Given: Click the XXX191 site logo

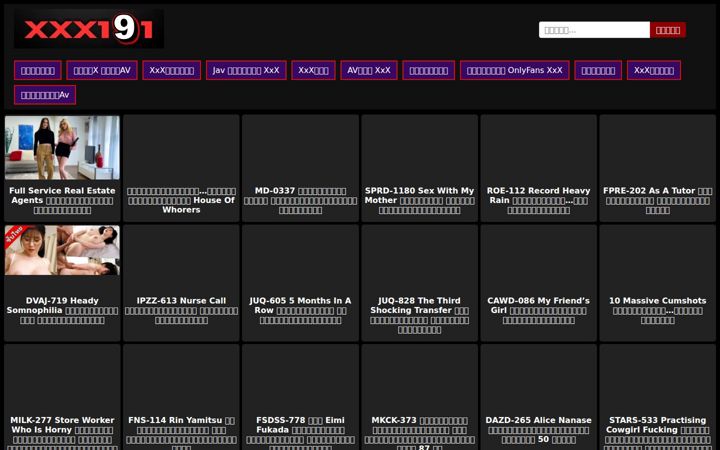Looking at the screenshot, I should (x=89, y=29).
